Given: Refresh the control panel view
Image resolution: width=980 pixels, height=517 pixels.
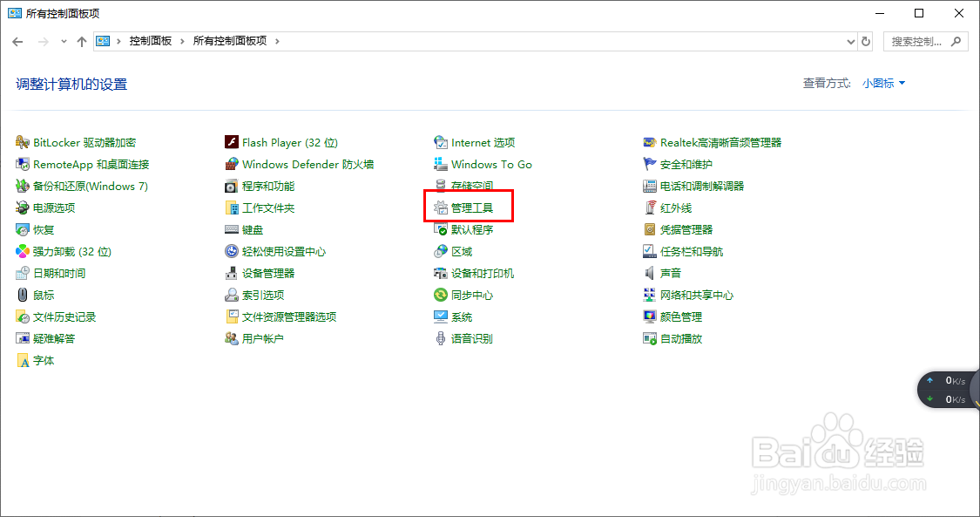Looking at the screenshot, I should coord(866,42).
